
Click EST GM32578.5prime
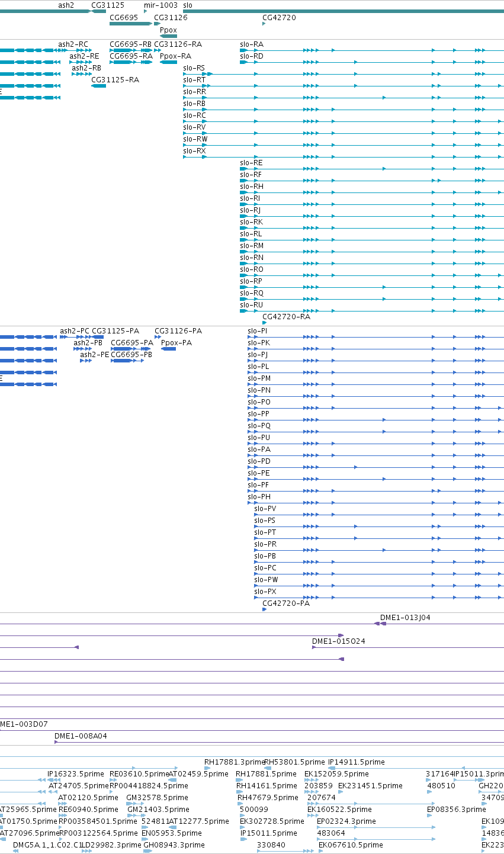tap(157, 798)
